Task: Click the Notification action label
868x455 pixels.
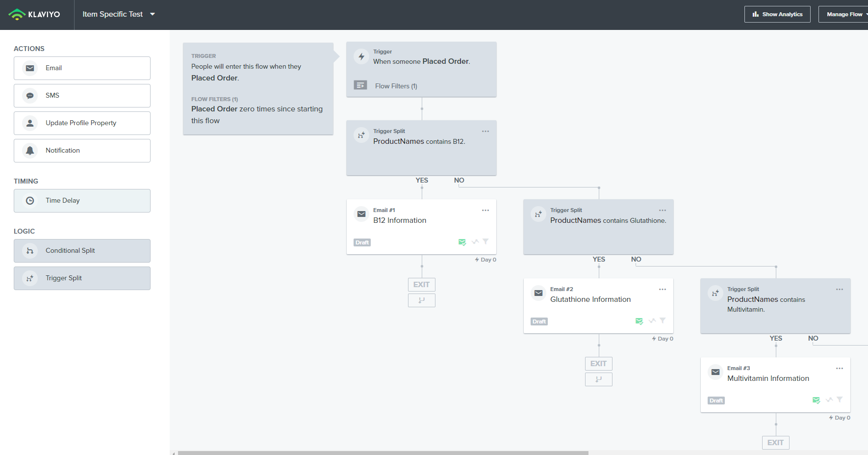Action: 63,151
